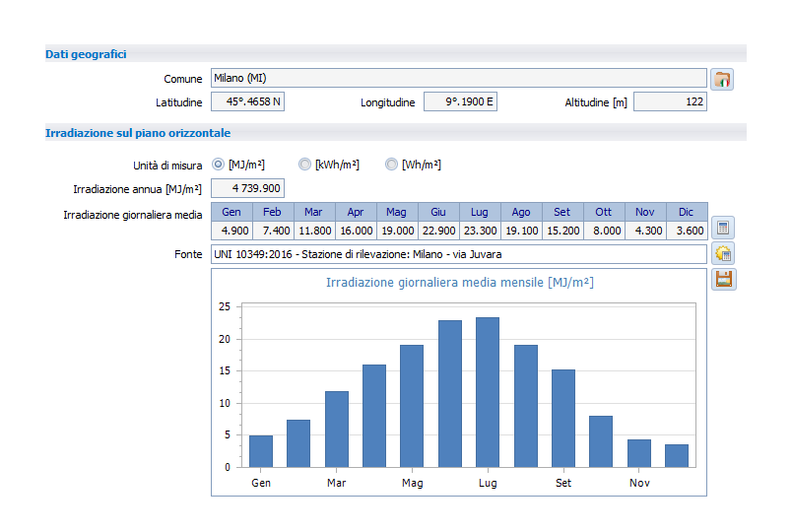Click the Set column header

[x=562, y=212]
